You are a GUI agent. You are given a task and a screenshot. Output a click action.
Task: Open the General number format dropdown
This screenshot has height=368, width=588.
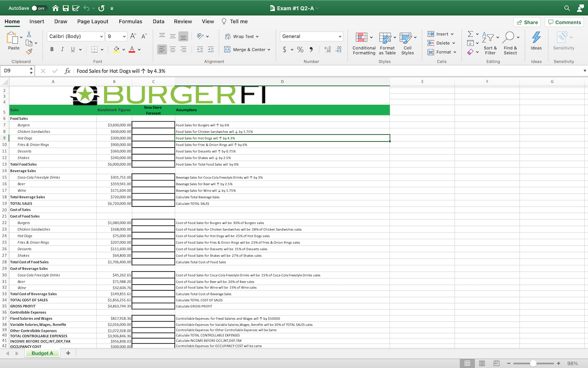311,36
